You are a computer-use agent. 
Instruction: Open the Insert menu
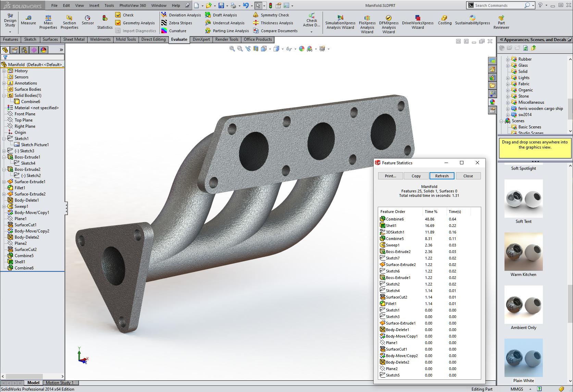94,5
